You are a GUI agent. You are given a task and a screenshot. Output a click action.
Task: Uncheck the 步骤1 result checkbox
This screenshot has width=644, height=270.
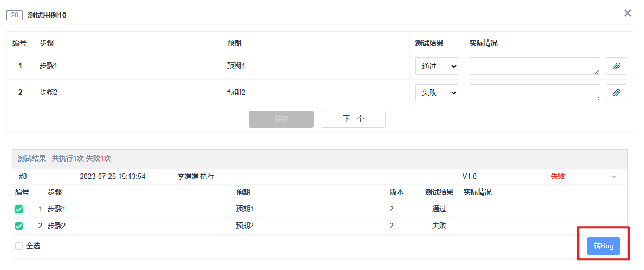19,209
